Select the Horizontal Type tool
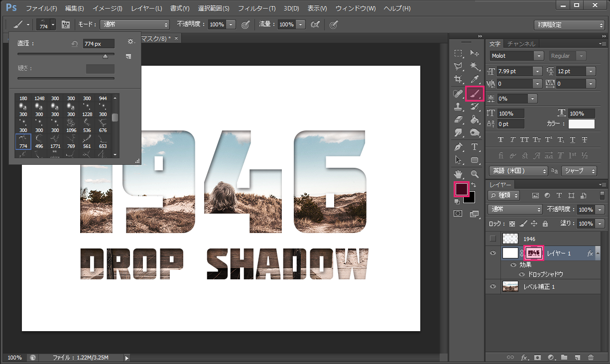 coord(475,146)
